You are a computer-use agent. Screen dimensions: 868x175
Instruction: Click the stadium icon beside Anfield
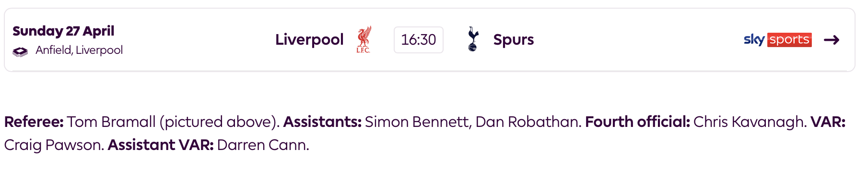coord(20,51)
